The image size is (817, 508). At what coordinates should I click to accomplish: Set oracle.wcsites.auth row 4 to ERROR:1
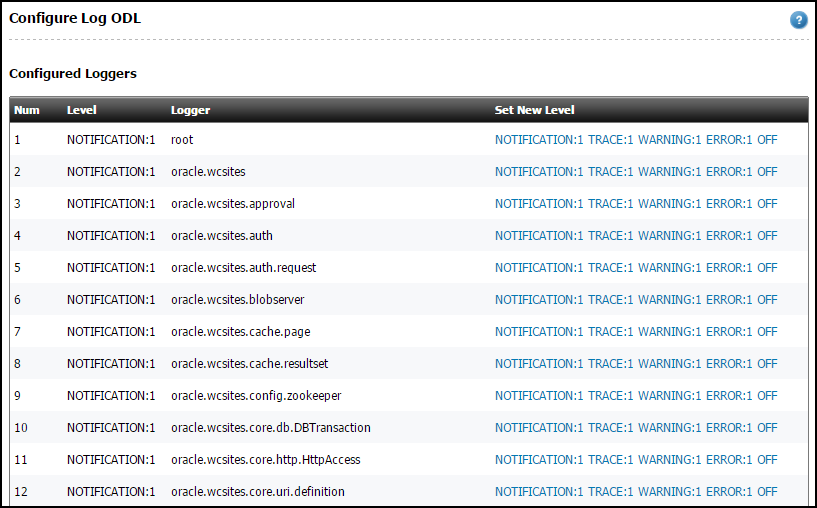pyautogui.click(x=729, y=236)
